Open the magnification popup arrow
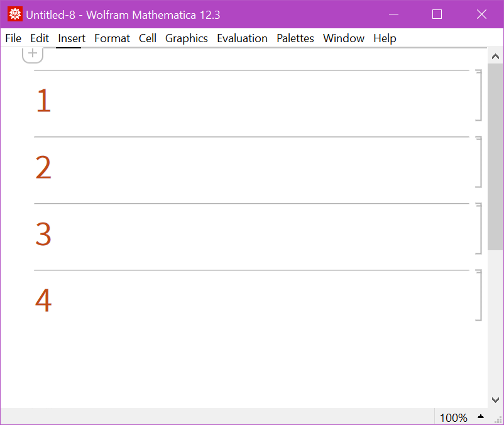This screenshot has height=425, width=504. pos(481,417)
